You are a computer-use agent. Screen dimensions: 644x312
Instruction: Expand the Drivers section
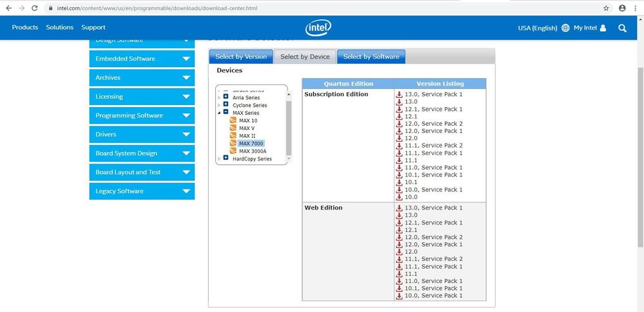tap(142, 134)
